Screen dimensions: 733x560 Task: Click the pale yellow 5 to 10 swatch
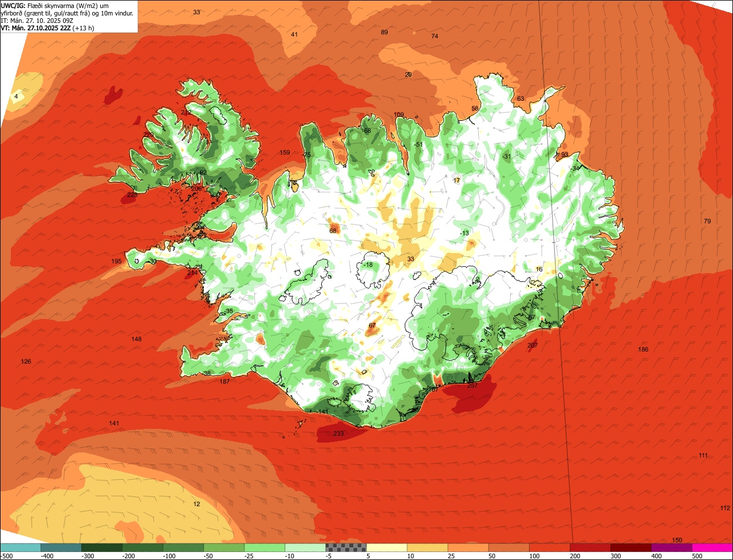387,547
